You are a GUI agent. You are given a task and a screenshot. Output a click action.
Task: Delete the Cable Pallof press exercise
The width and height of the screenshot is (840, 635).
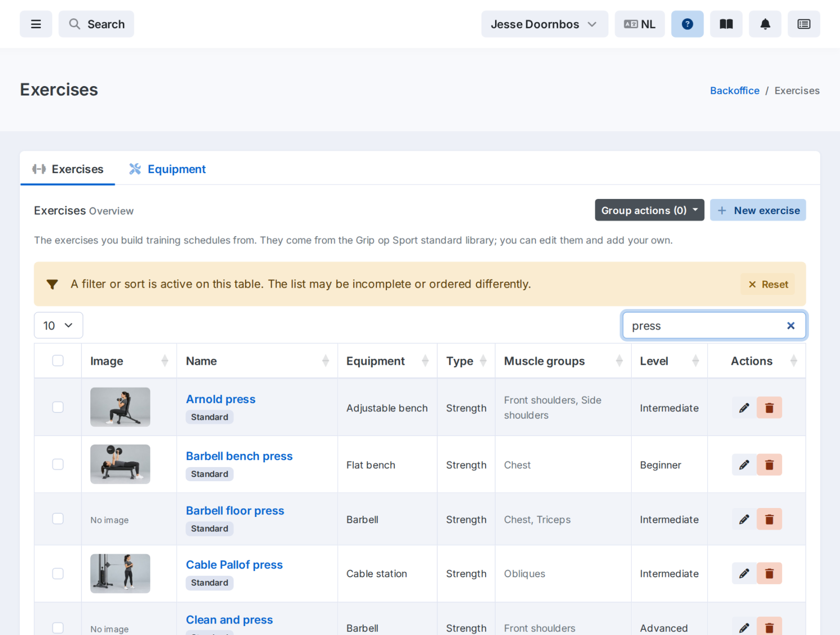coord(769,574)
